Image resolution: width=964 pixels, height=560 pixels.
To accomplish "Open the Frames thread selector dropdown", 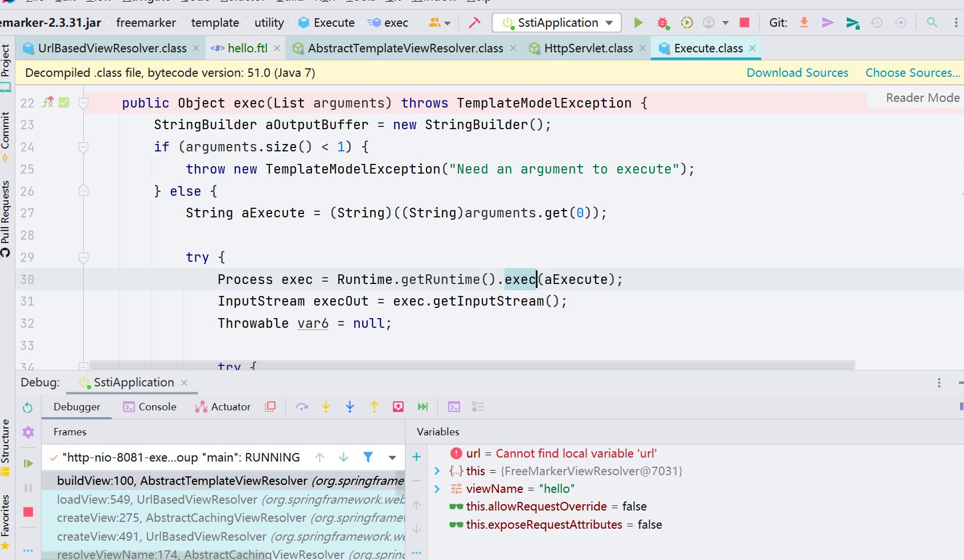I will point(392,457).
